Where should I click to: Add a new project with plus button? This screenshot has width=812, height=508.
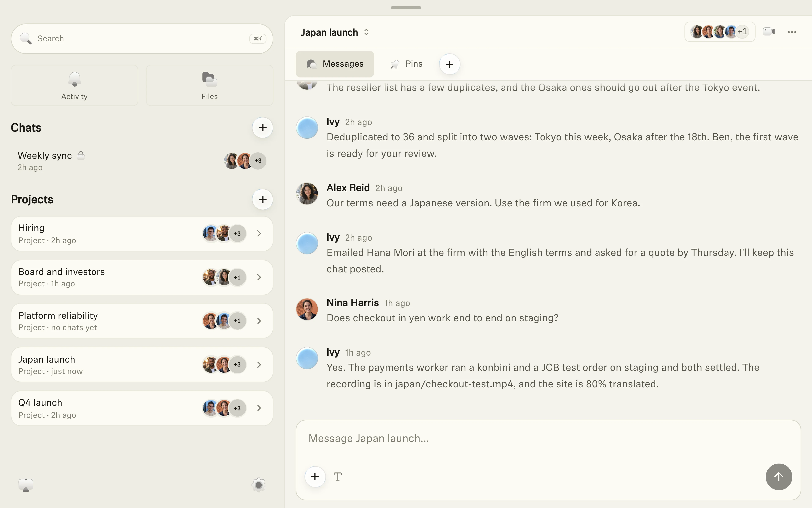263,200
